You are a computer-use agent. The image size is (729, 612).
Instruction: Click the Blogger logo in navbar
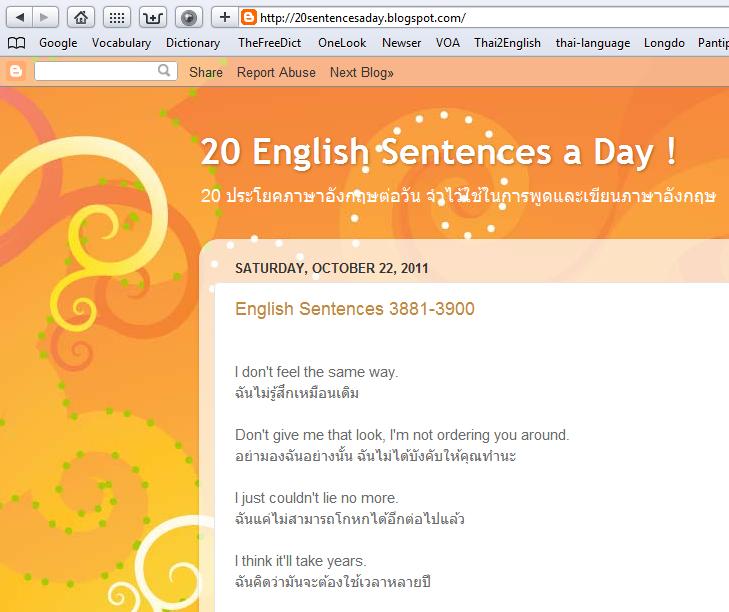16,72
